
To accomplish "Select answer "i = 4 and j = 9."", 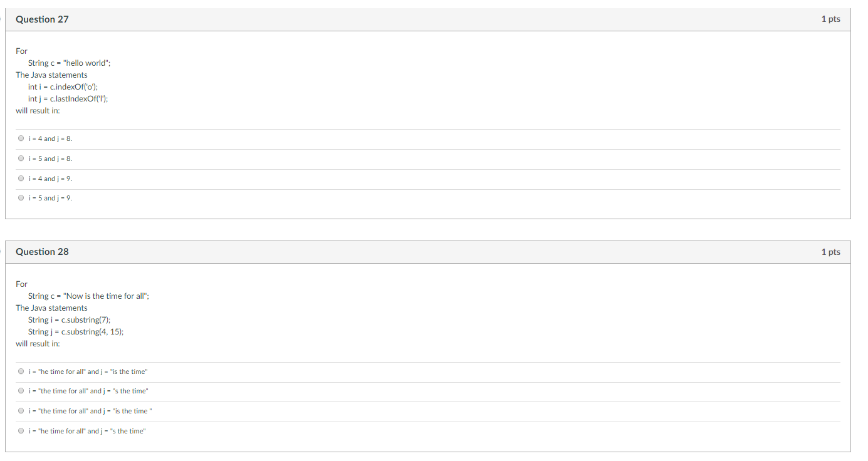I will pos(21,178).
